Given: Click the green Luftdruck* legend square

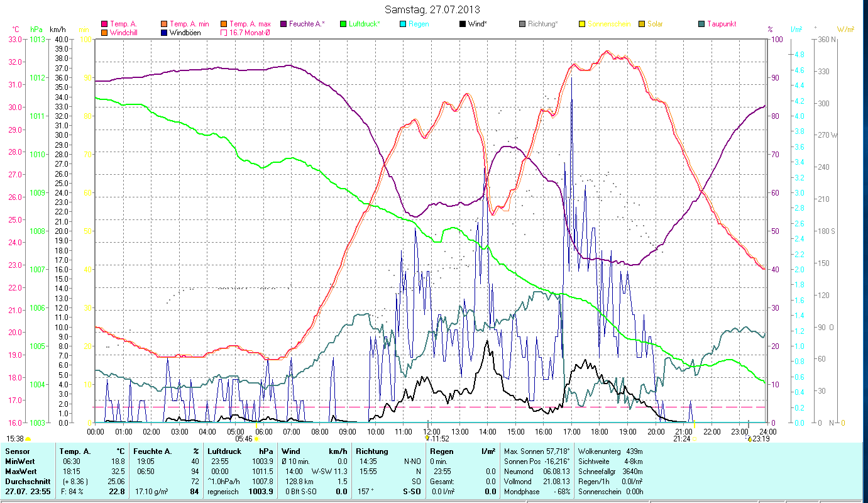Looking at the screenshot, I should [x=343, y=24].
